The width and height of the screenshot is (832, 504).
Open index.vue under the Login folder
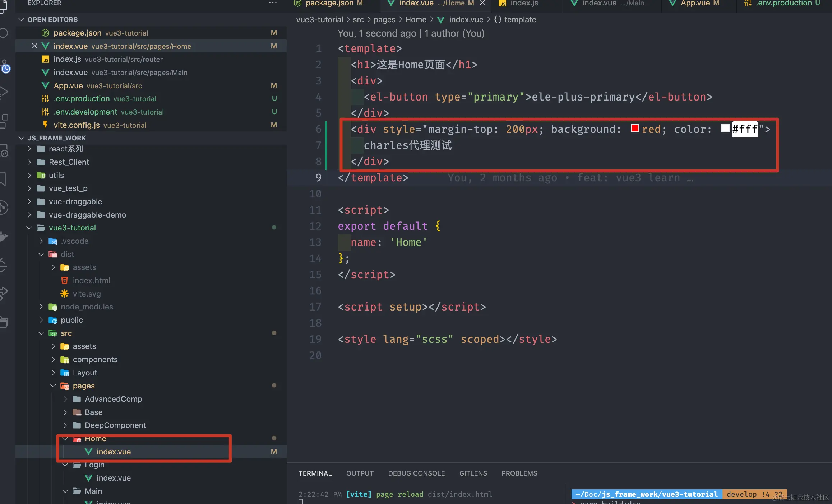pos(151,478)
